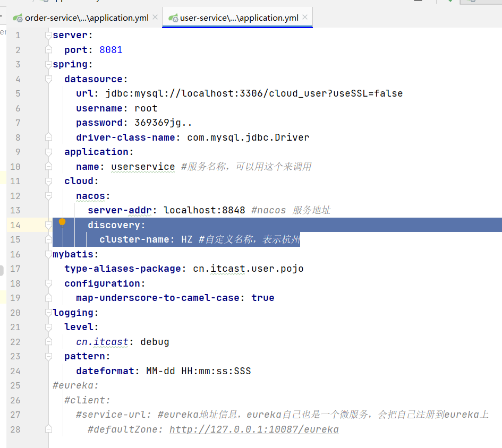Click the jdbc:mysql URL value
Image resolution: width=502 pixels, height=448 pixels.
coord(254,93)
